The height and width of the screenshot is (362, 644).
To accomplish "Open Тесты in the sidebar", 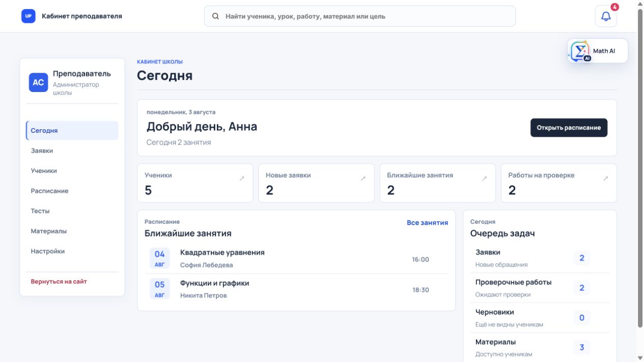I will click(x=72, y=211).
